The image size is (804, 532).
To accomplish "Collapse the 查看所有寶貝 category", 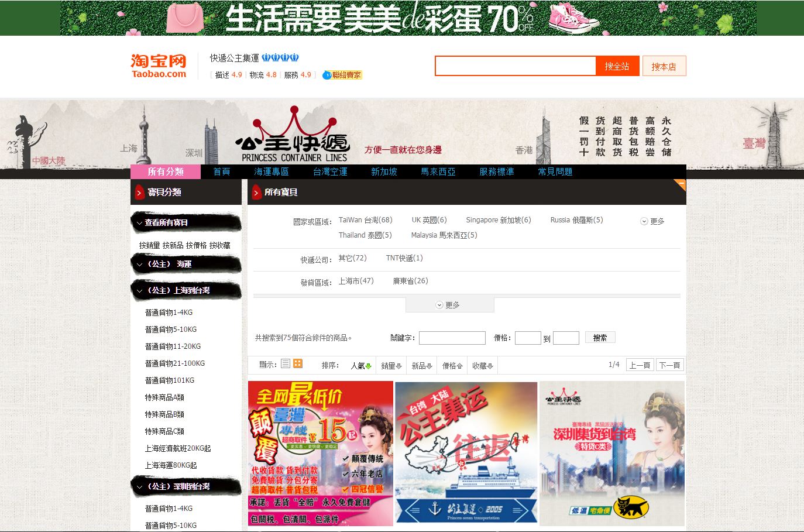I will (186, 222).
